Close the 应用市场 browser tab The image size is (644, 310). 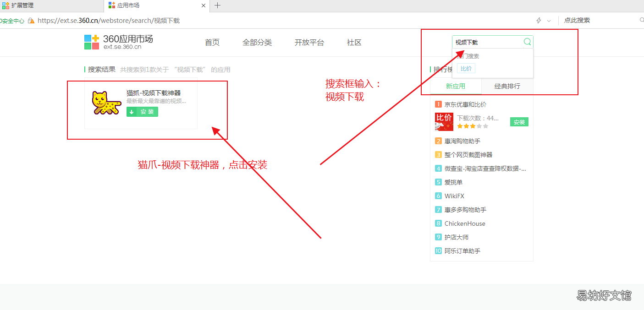coord(204,5)
